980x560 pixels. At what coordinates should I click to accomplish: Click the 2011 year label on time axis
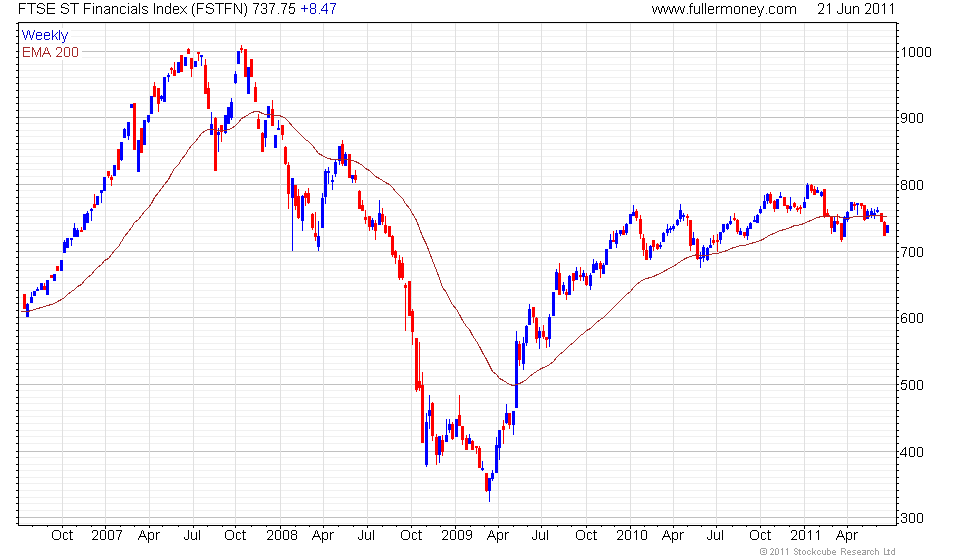pyautogui.click(x=806, y=536)
